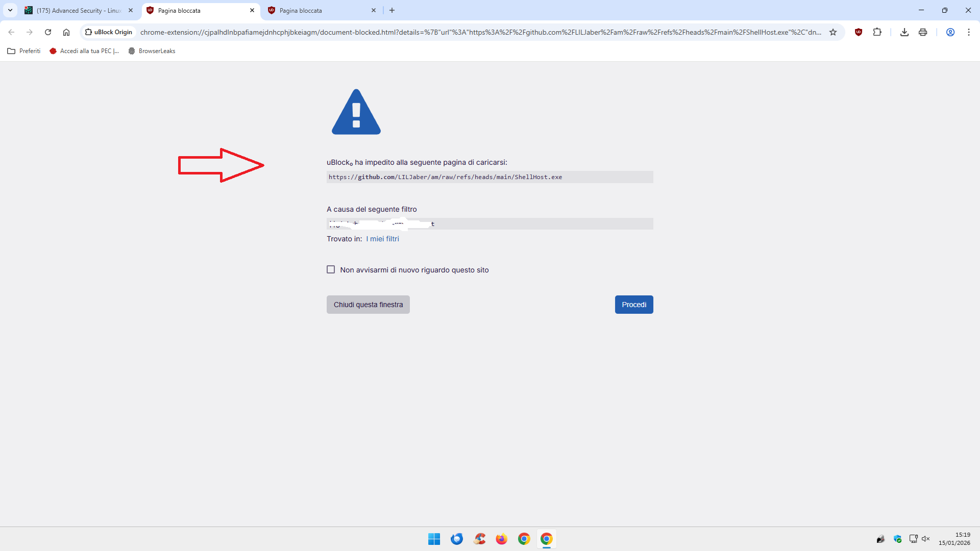Open Chrome three-dot menu

point(968,32)
